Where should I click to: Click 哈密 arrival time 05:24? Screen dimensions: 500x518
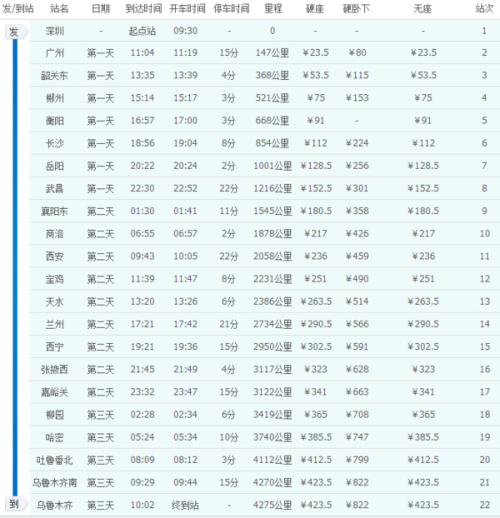coord(142,437)
